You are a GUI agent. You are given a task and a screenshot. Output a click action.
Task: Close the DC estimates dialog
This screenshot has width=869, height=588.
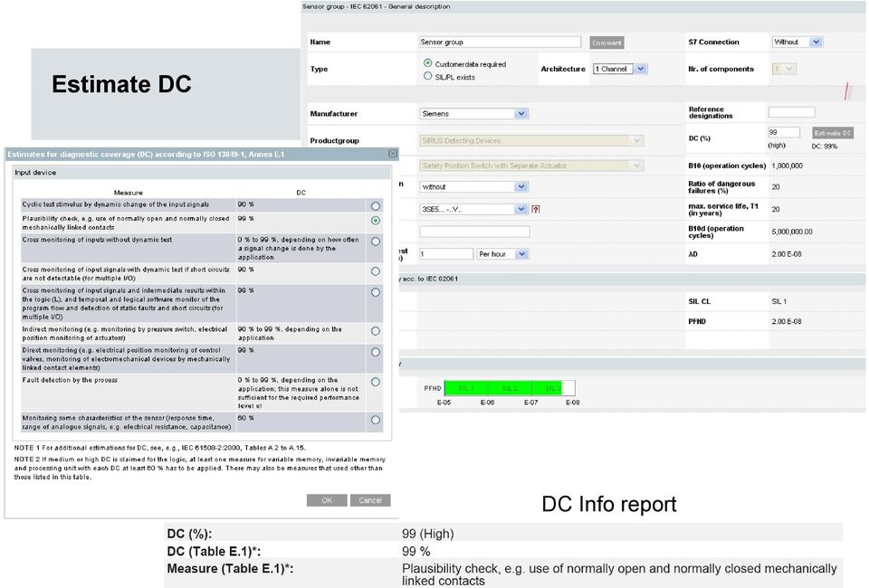click(392, 154)
